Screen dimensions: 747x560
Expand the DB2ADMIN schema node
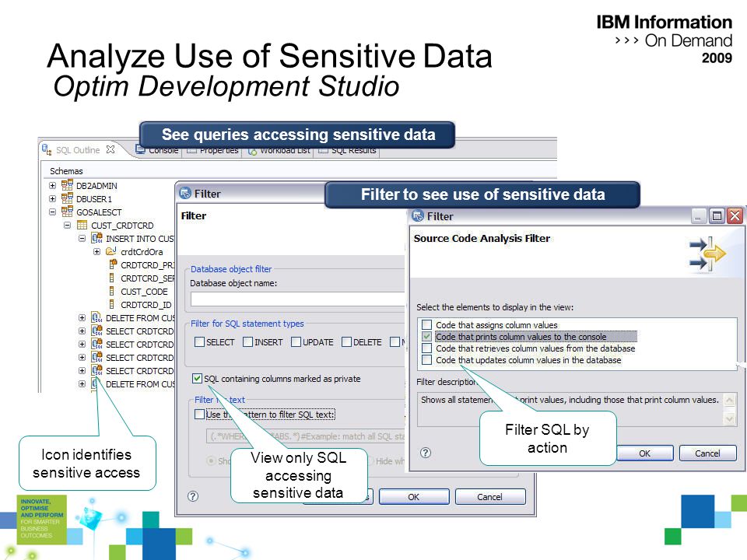[52, 185]
